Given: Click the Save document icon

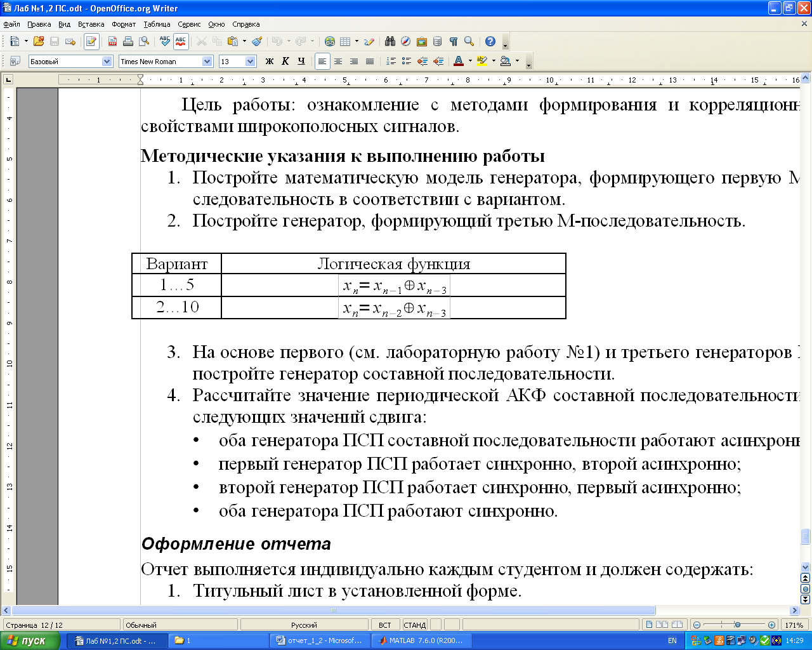Looking at the screenshot, I should click(x=55, y=41).
